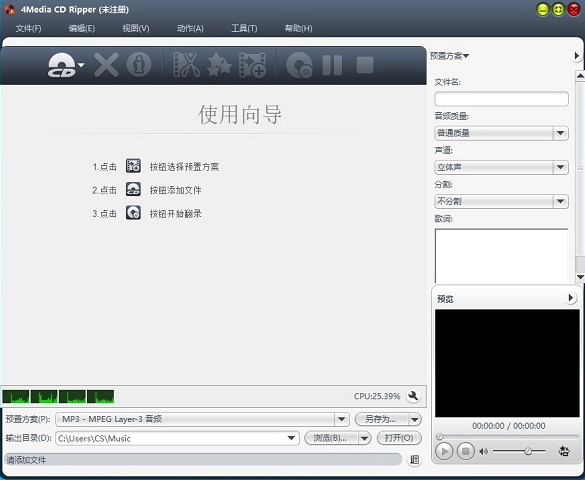
Task: Click the Clip scissors film icon
Action: (x=187, y=65)
